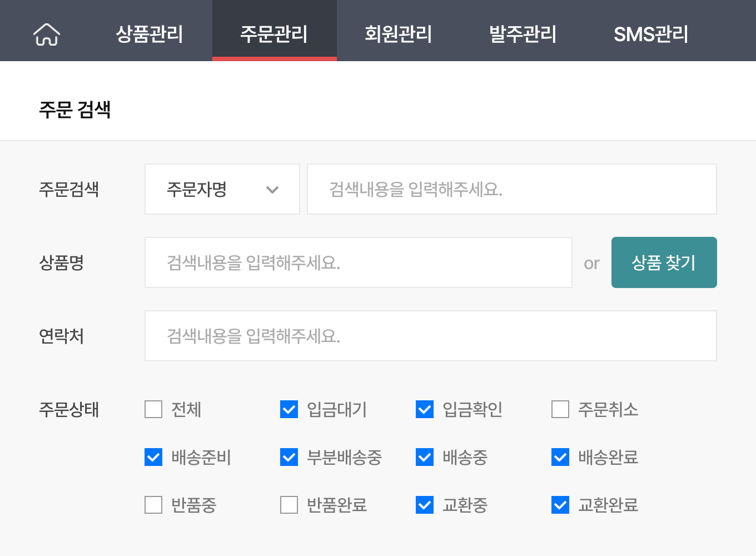This screenshot has height=556, width=756.
Task: Click the 주문검색 search content input field
Action: coord(511,189)
